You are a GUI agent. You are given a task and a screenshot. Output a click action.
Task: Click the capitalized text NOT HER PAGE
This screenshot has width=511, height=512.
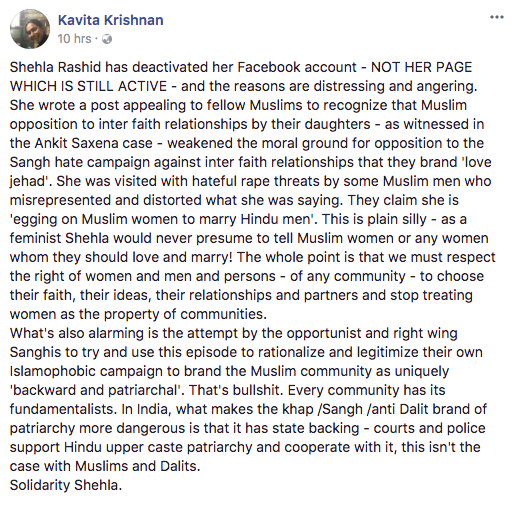(x=422, y=67)
